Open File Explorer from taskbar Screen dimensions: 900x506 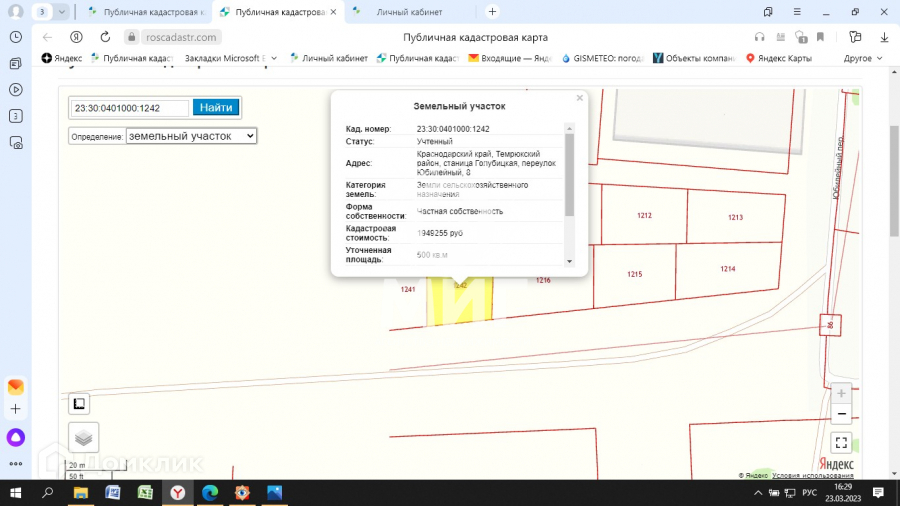tap(80, 493)
